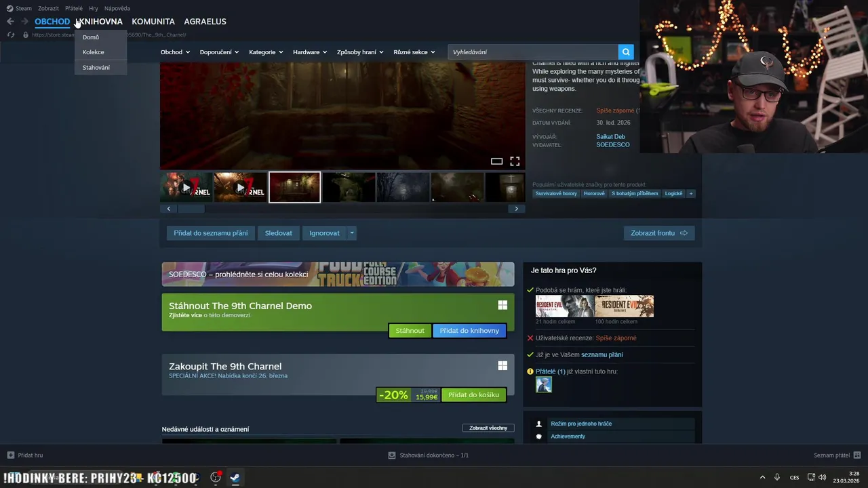Viewport: 868px width, 488px height.
Task: Click the plus icon after tags
Action: point(691,194)
